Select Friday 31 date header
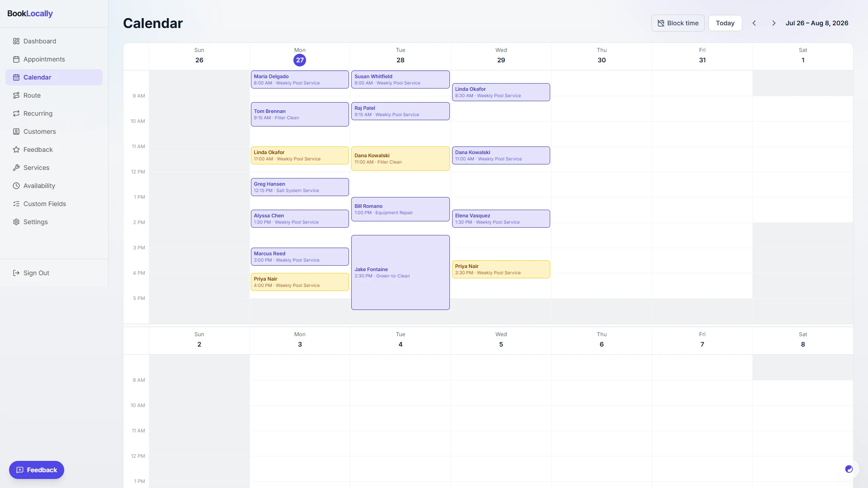The width and height of the screenshot is (868, 488). pyautogui.click(x=702, y=56)
